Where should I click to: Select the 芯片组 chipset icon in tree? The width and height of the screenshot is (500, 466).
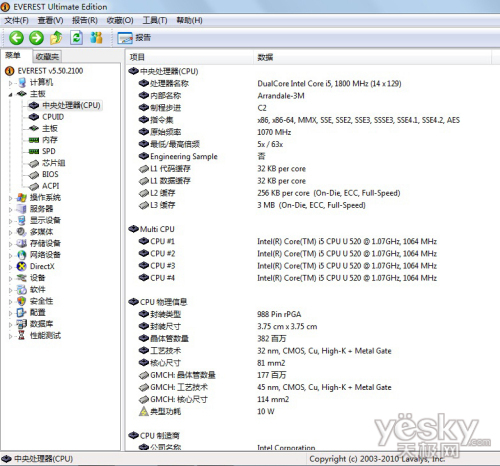point(34,163)
